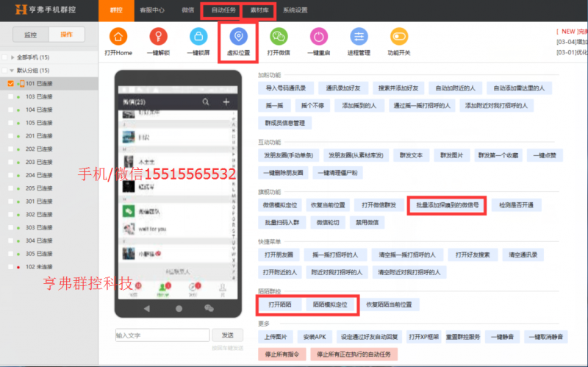
Task: Switch to the 监控 view
Action: 31,35
